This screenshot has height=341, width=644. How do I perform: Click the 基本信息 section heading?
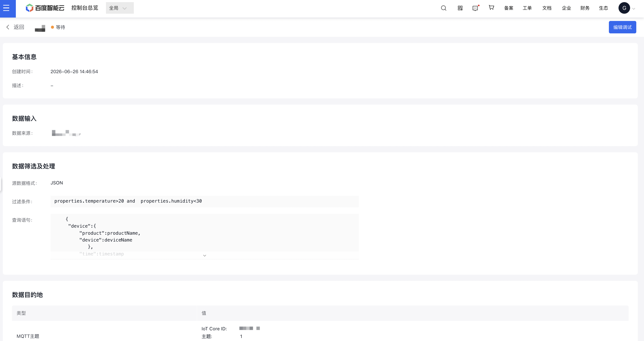click(24, 57)
